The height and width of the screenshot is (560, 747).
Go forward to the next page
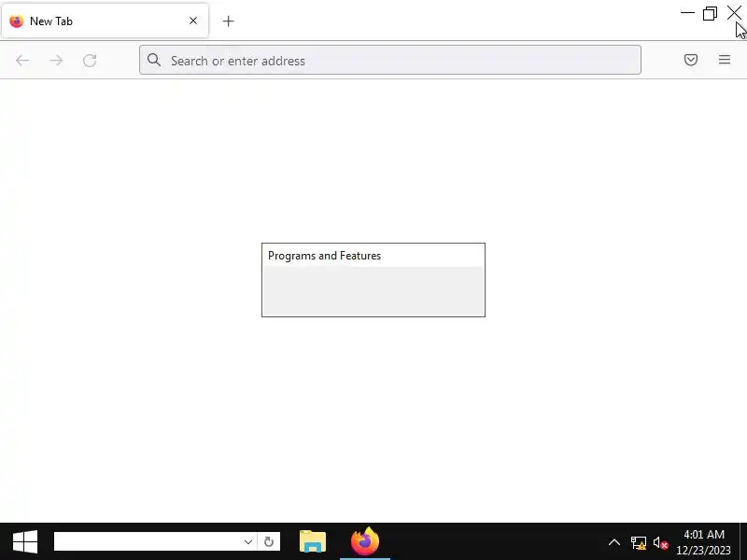point(56,61)
